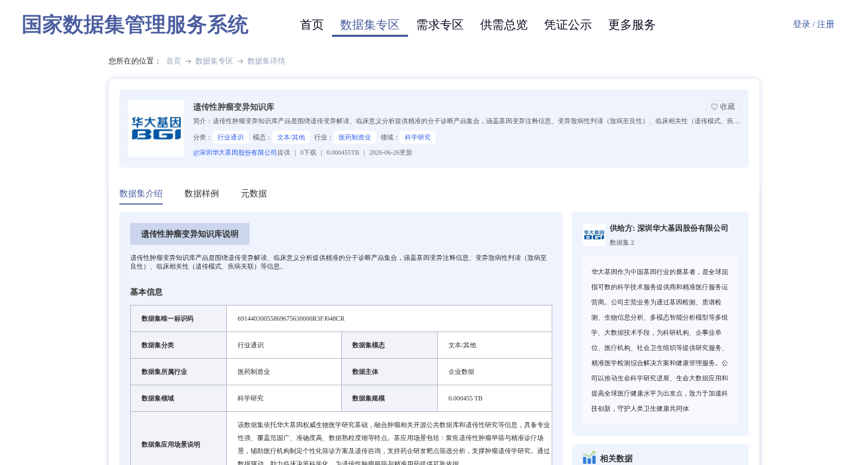Select 凭证公示 in the navigation bar
Image resolution: width=868 pixels, height=465 pixels.
point(567,25)
